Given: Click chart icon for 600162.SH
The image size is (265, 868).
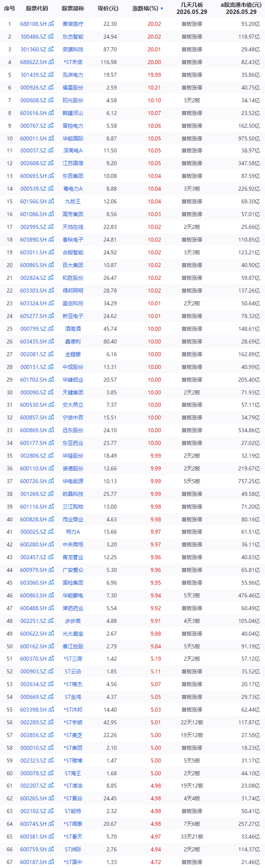Looking at the screenshot, I should [51, 646].
